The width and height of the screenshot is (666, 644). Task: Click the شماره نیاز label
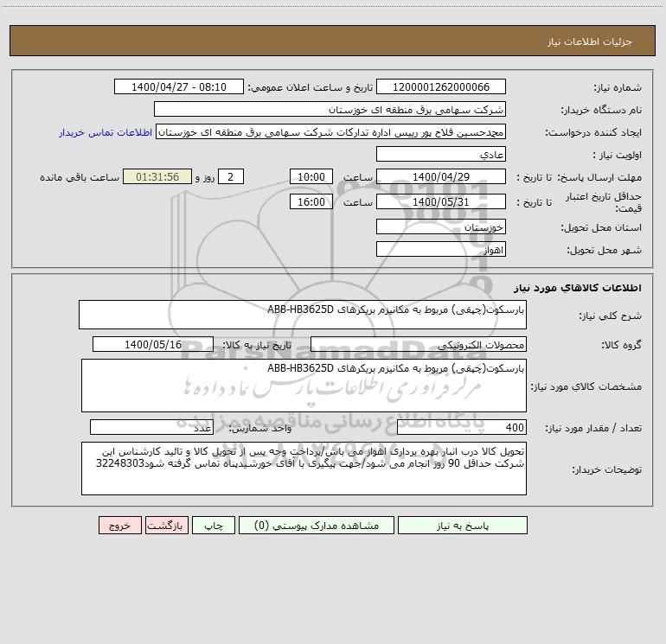(x=618, y=87)
